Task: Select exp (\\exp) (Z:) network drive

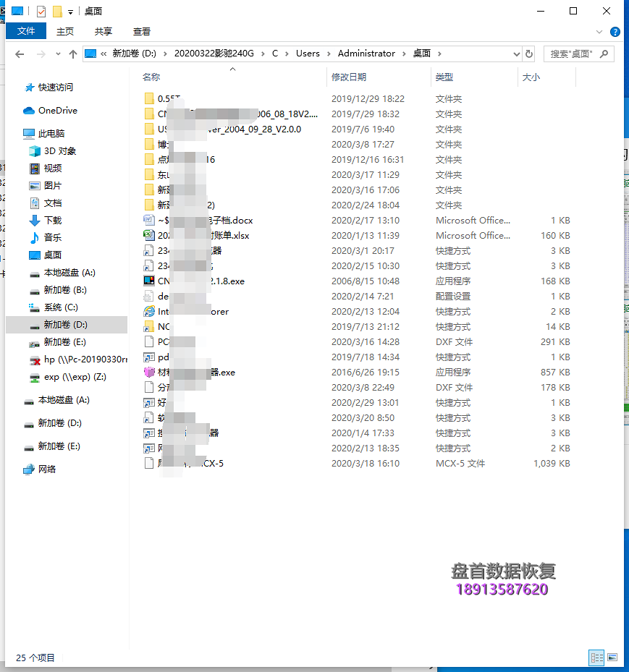Action: click(75, 377)
